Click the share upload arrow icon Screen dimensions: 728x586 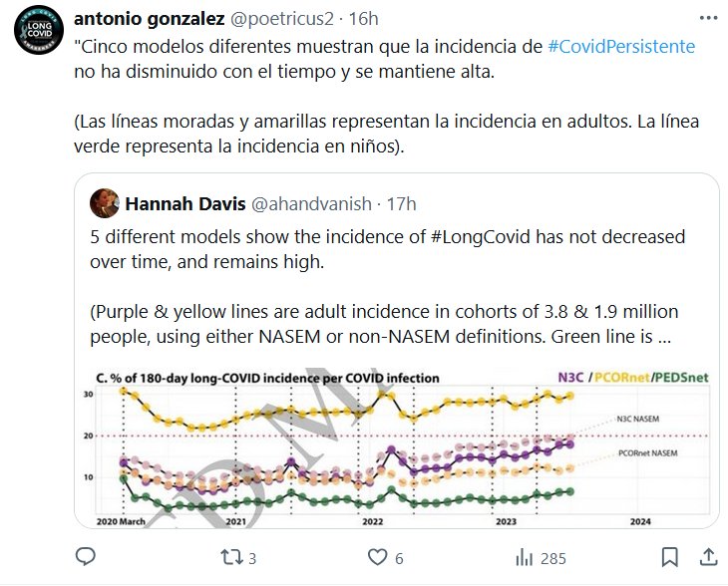(x=707, y=557)
